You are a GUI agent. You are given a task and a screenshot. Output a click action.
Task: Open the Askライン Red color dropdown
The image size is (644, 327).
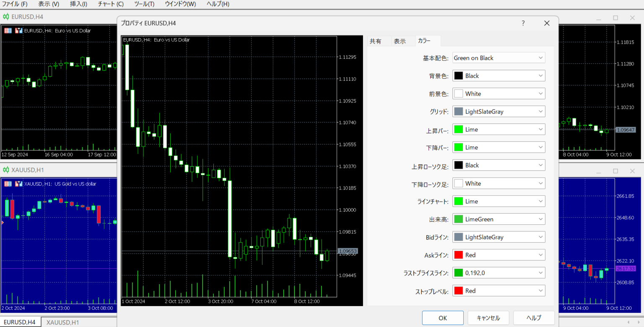tap(499, 255)
